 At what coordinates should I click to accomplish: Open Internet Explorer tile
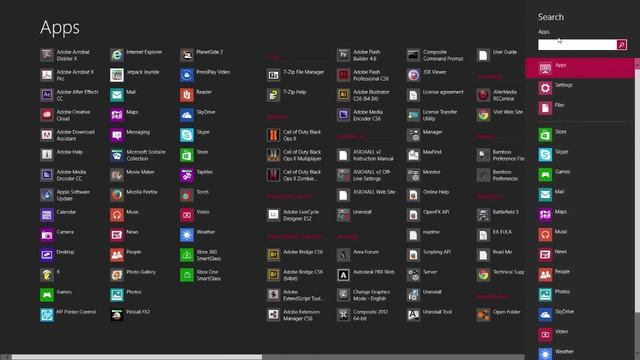(136, 55)
